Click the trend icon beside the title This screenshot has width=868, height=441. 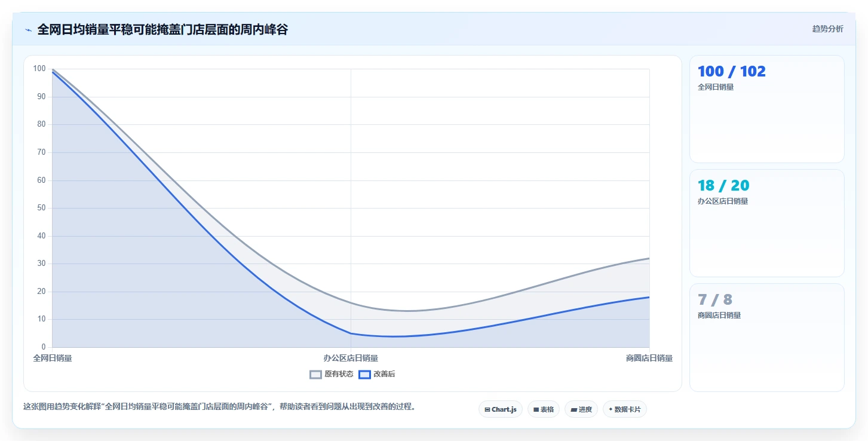coord(28,30)
